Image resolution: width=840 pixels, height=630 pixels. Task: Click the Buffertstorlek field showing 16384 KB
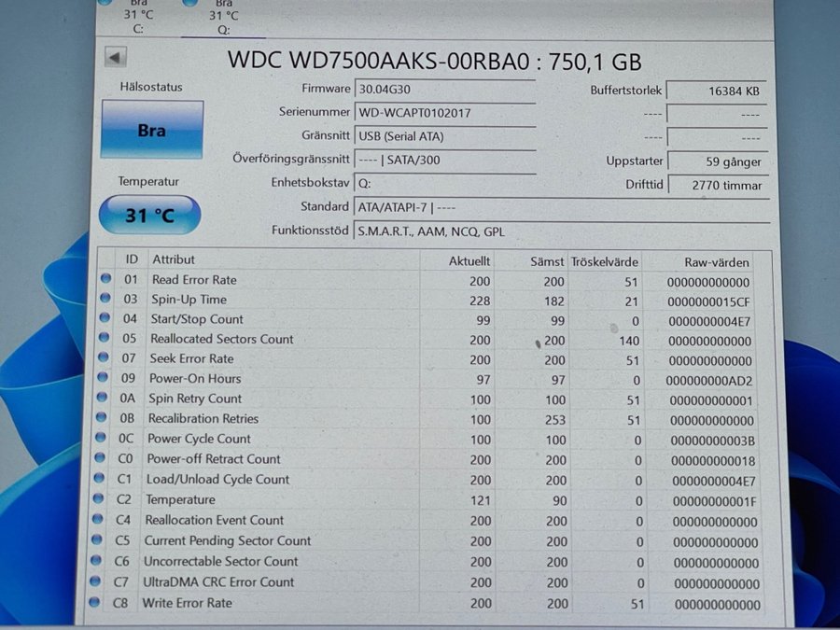tap(718, 91)
